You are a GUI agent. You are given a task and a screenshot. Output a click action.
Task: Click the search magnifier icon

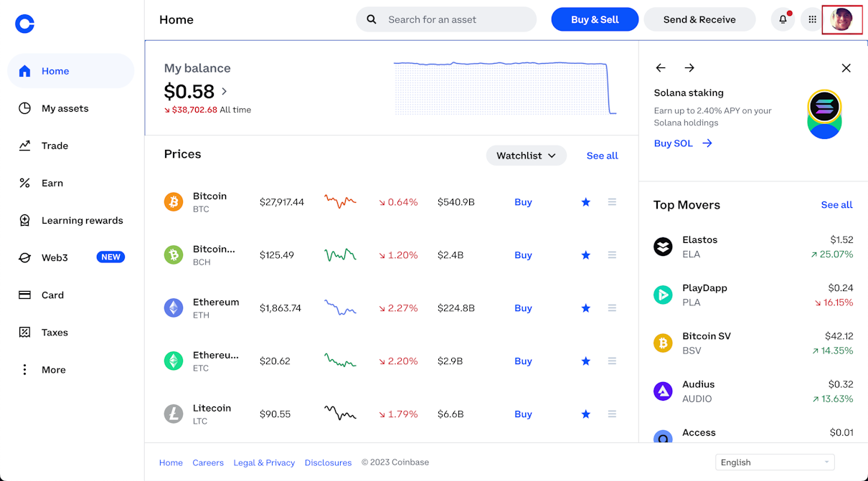coord(372,19)
